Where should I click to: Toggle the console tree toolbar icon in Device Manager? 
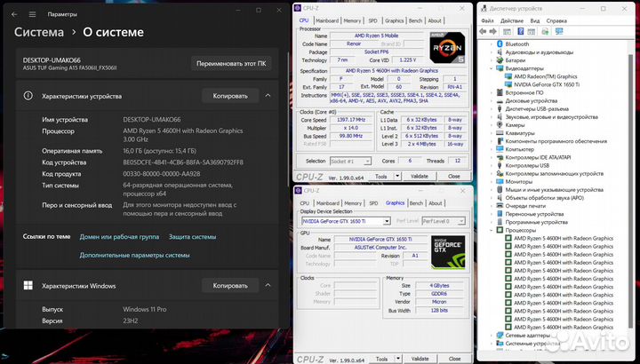point(507,31)
